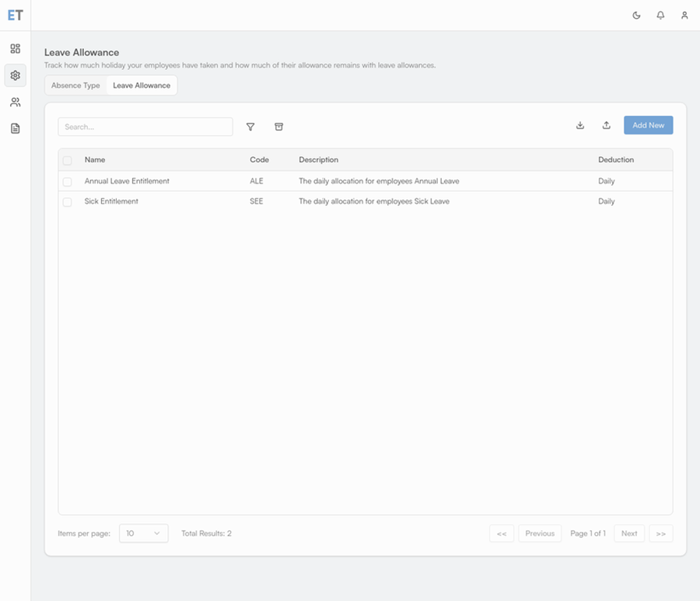Click the archive box icon
This screenshot has width=700, height=601.
click(278, 127)
